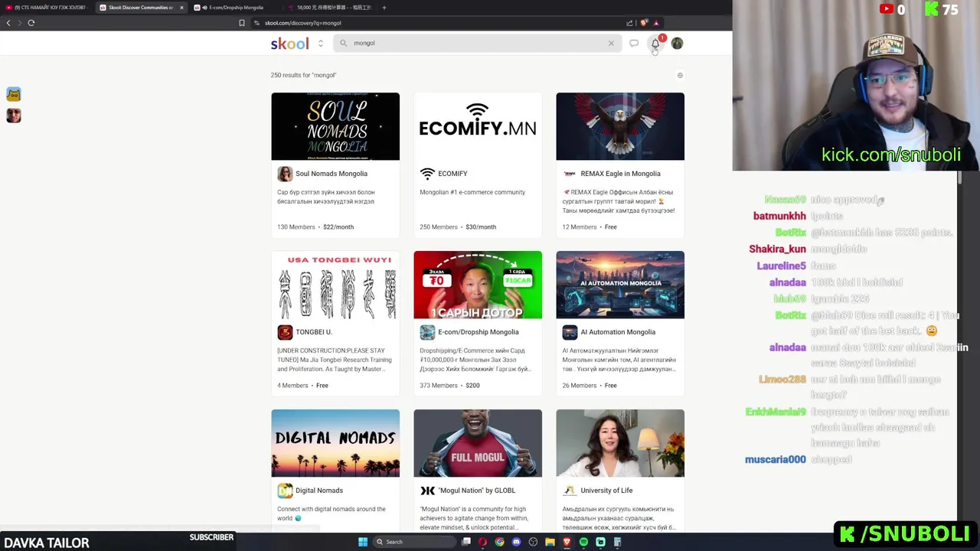980x551 pixels.
Task: Reload the page with the refresh icon
Action: (x=31, y=23)
